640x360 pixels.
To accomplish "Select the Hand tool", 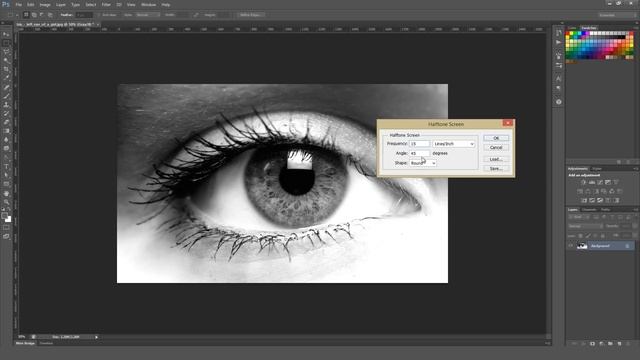I will [x=6, y=193].
